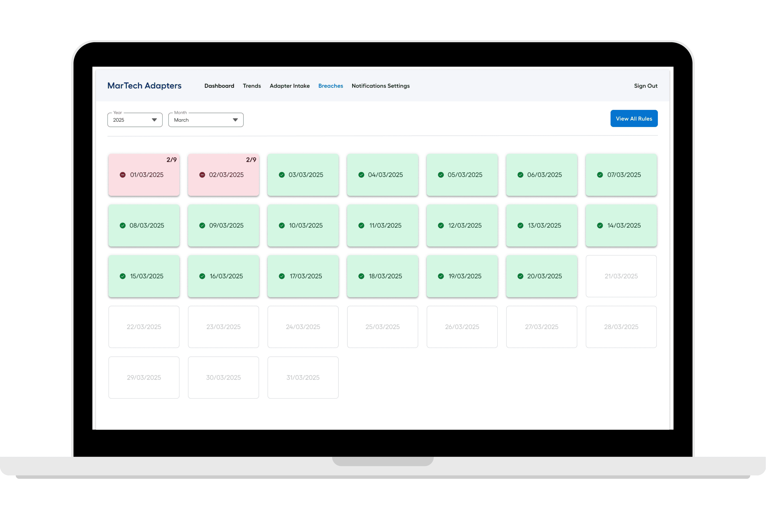This screenshot has width=766, height=532.
Task: Open the Trends page
Action: (x=252, y=86)
